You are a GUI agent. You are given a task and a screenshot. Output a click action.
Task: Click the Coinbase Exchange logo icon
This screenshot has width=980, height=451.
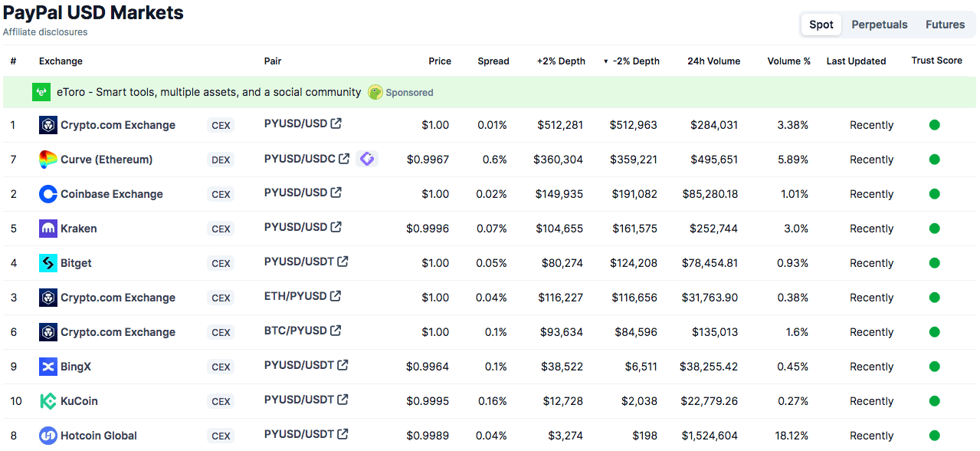48,194
